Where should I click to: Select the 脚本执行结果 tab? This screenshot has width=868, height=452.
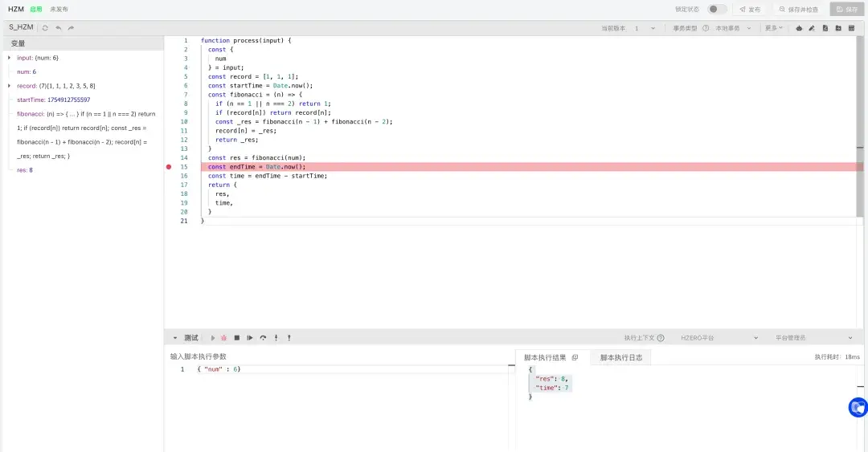pos(545,357)
